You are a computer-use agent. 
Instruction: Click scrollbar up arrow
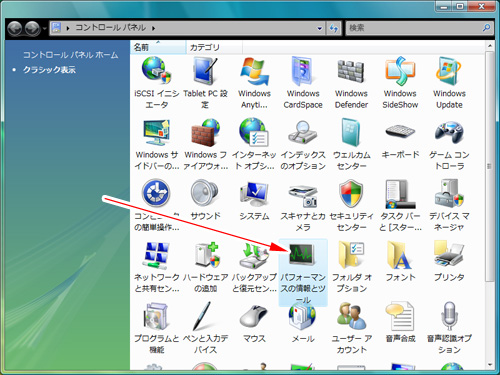tap(489, 46)
